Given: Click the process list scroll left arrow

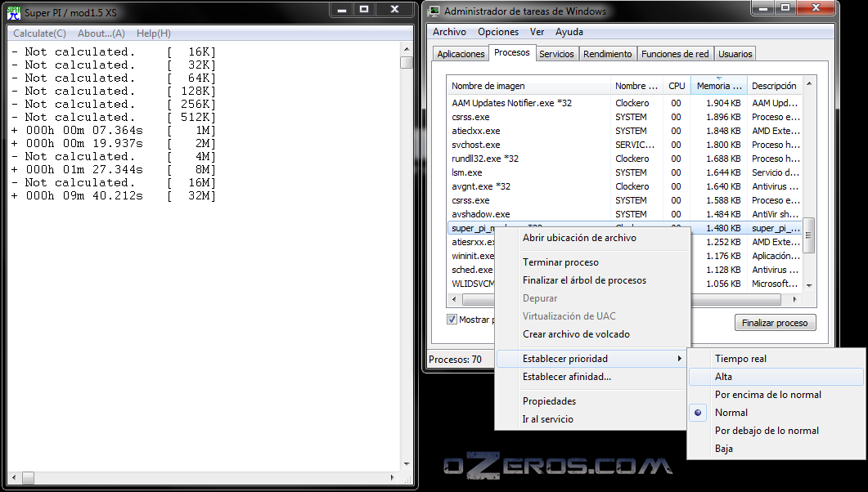Looking at the screenshot, I should click(x=454, y=300).
